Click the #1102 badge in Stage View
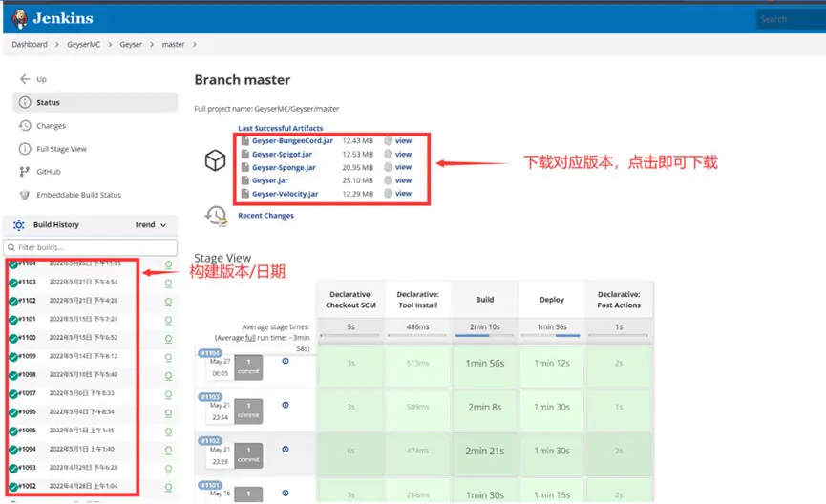The image size is (826, 504). click(x=210, y=440)
